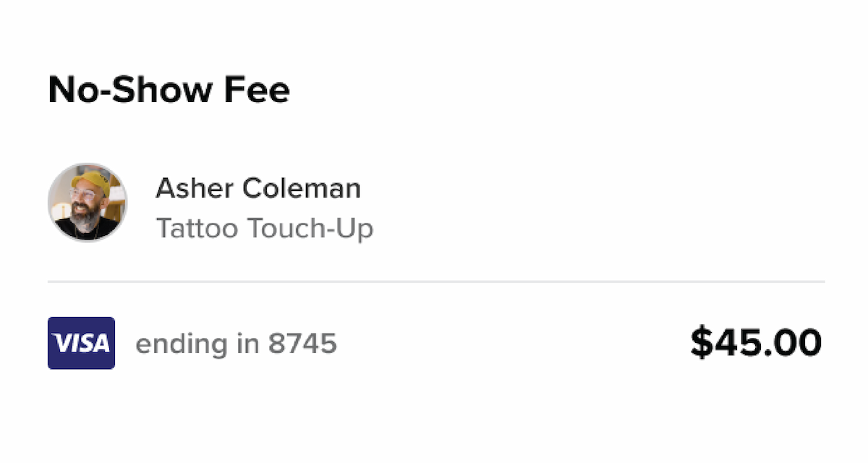Click the horizontal divider line below the service
The width and height of the screenshot is (868, 463).
436,281
